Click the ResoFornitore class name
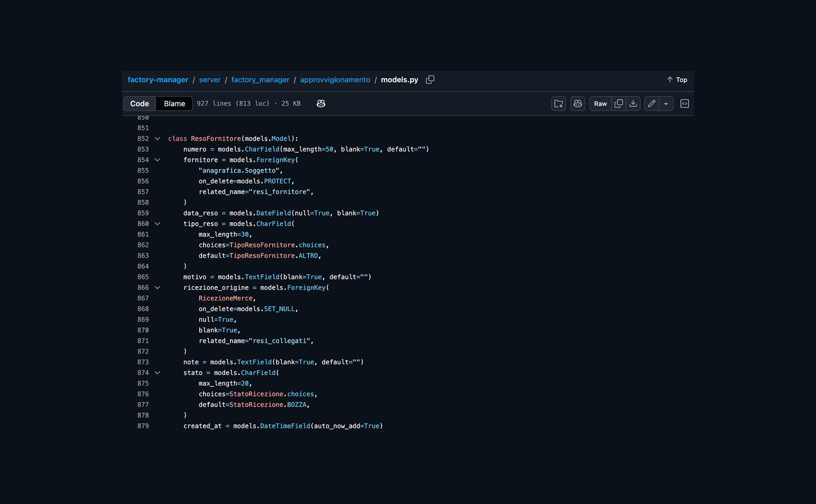 pyautogui.click(x=216, y=139)
